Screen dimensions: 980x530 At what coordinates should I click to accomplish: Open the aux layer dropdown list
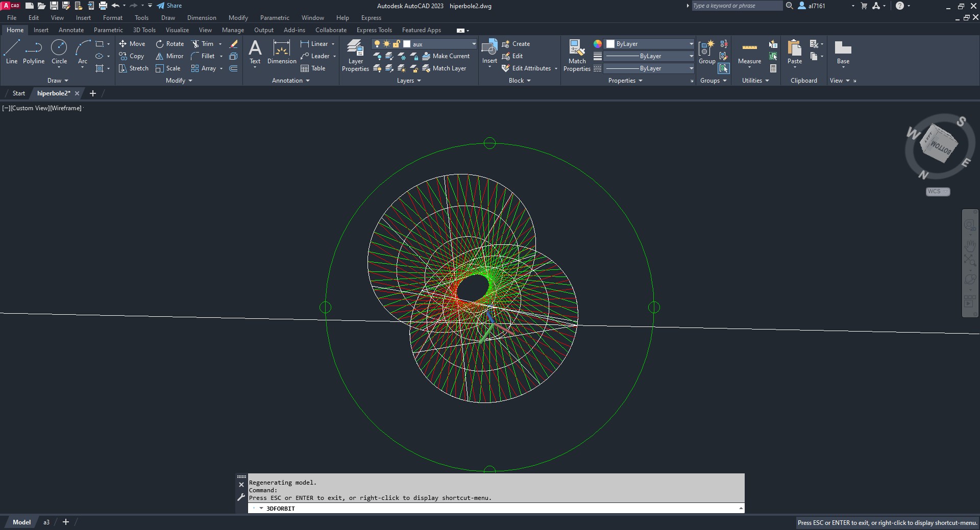tap(474, 44)
